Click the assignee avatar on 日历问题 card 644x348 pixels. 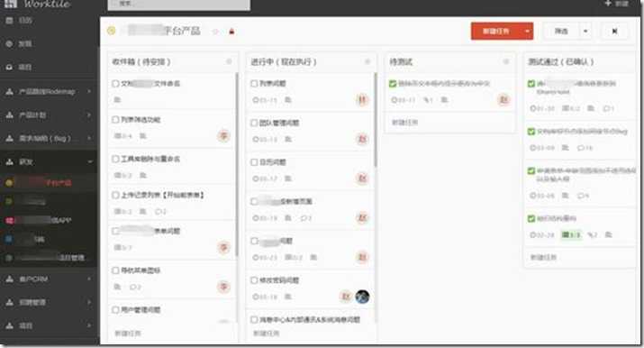pos(362,179)
